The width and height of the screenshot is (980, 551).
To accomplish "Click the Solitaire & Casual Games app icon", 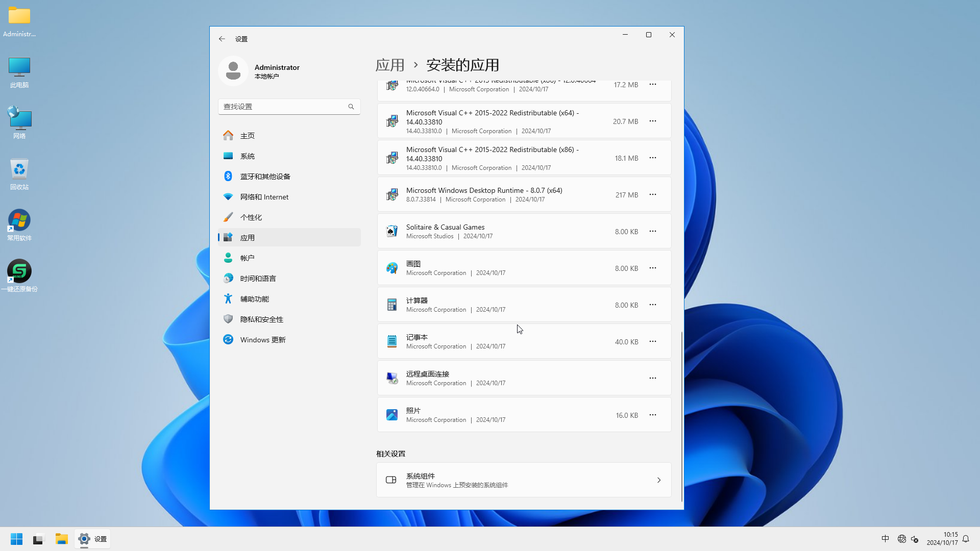I will 392,231.
